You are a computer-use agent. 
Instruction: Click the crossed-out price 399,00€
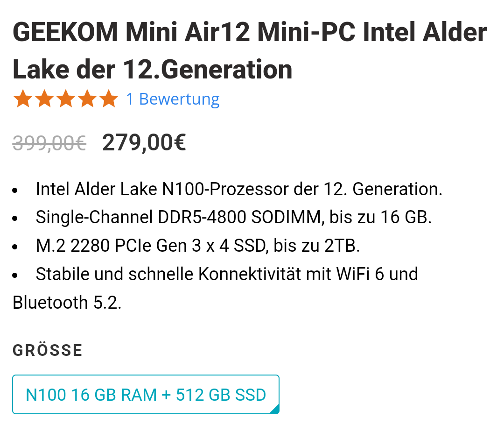(x=49, y=142)
